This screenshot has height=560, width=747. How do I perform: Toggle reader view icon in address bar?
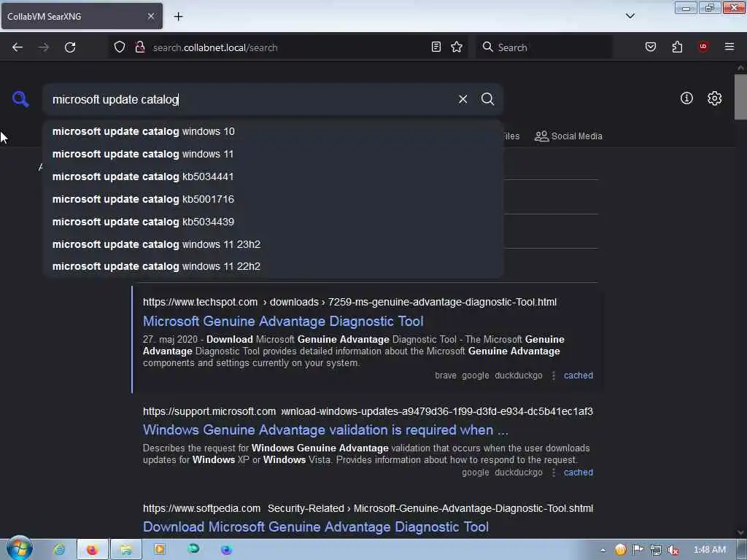pyautogui.click(x=436, y=47)
